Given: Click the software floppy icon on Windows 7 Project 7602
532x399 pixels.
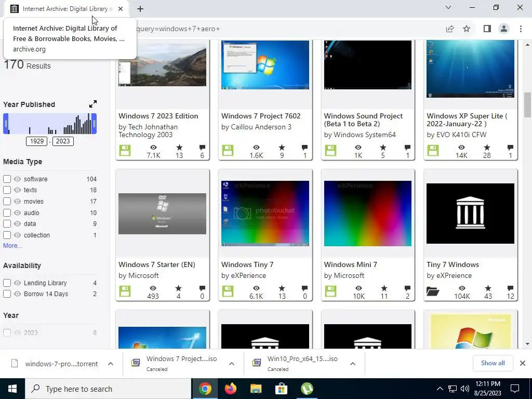Looking at the screenshot, I should pos(228,150).
